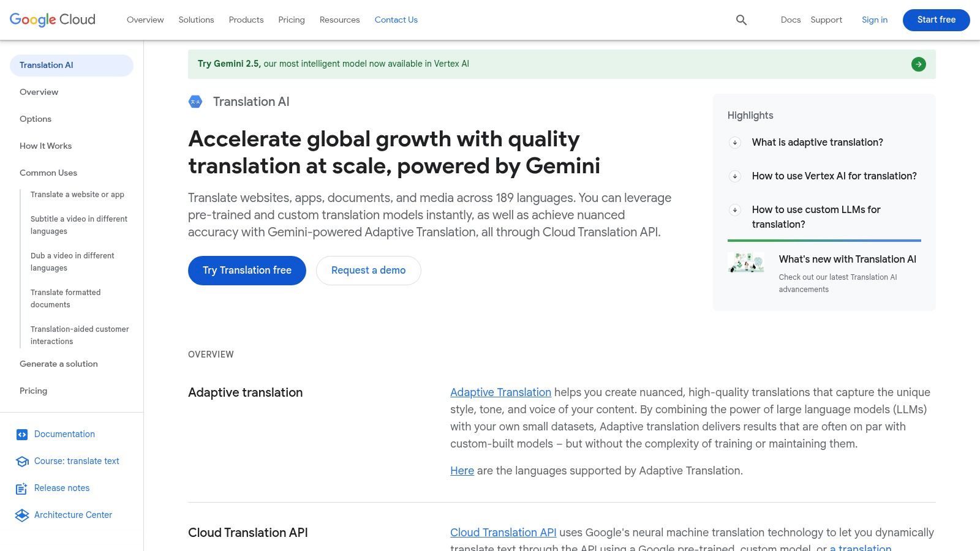Open the Products menu
Image resolution: width=980 pixels, height=551 pixels.
[x=246, y=20]
